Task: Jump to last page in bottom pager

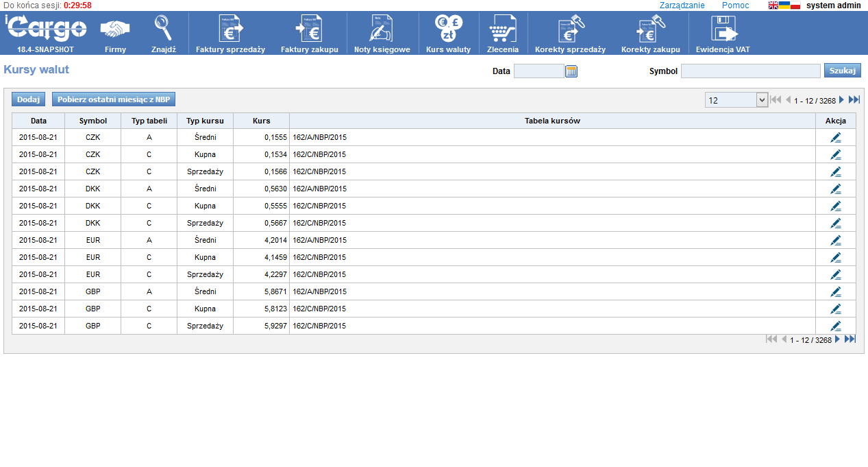Action: coord(850,339)
